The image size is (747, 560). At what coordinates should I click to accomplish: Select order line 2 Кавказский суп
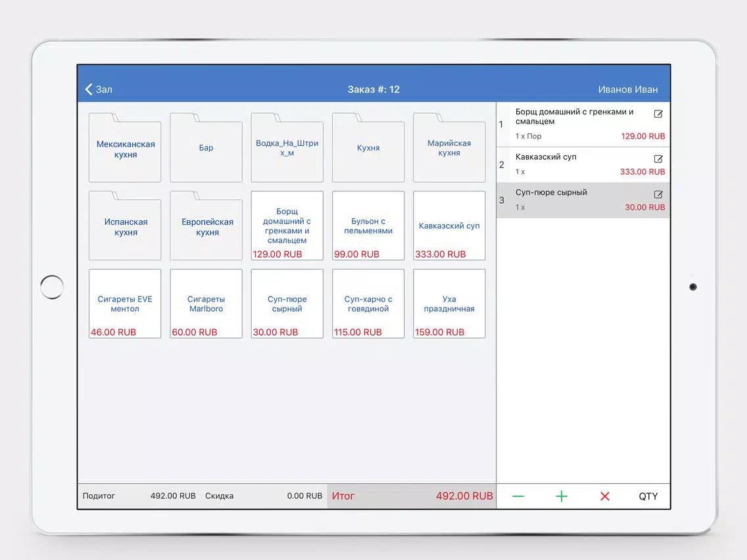click(583, 165)
